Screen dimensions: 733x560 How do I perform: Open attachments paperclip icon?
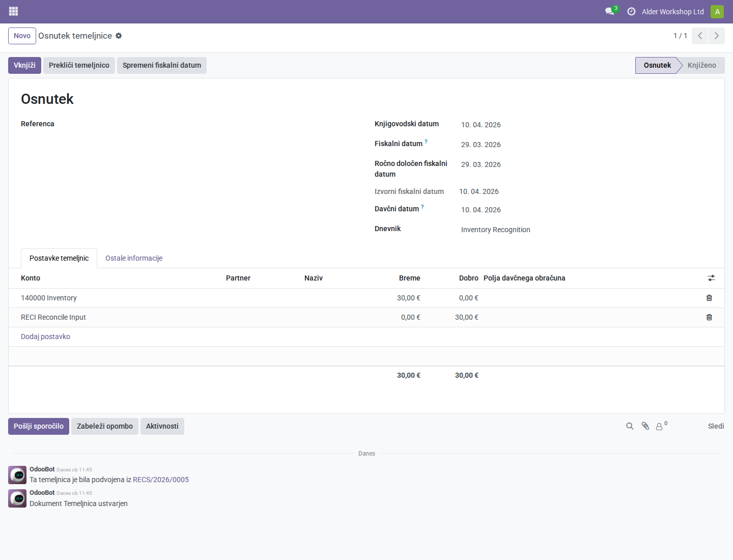[x=645, y=426]
